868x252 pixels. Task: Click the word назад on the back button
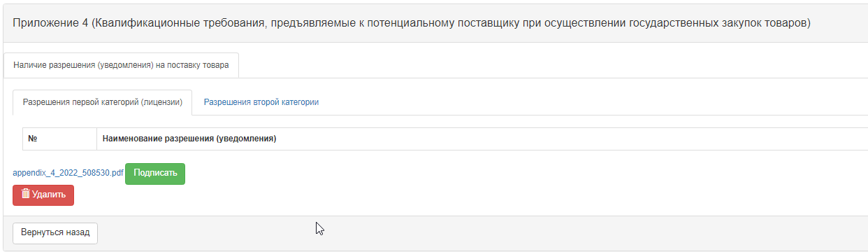click(x=78, y=232)
